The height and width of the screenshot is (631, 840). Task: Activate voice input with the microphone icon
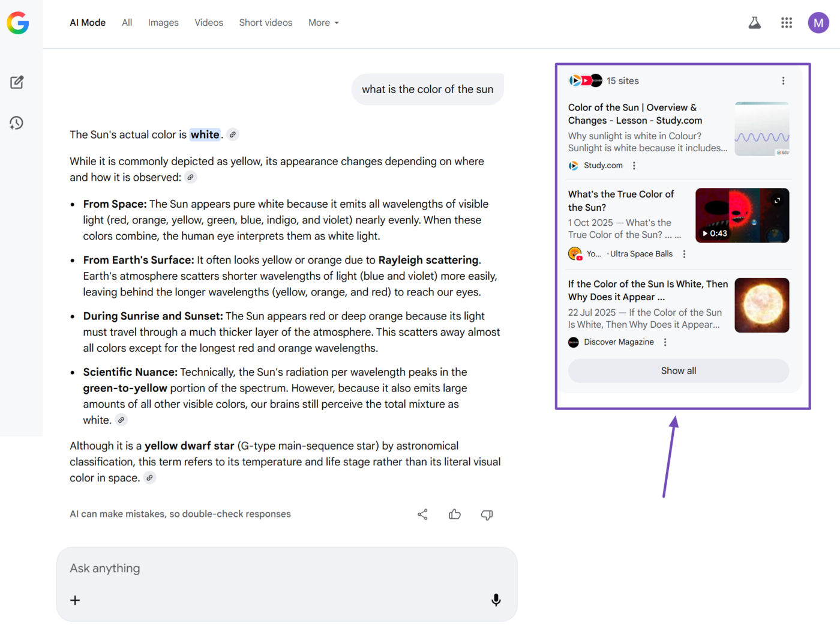tap(496, 600)
